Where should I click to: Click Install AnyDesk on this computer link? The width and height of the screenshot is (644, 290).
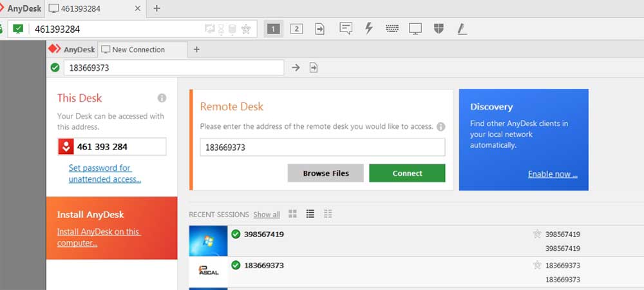click(99, 237)
